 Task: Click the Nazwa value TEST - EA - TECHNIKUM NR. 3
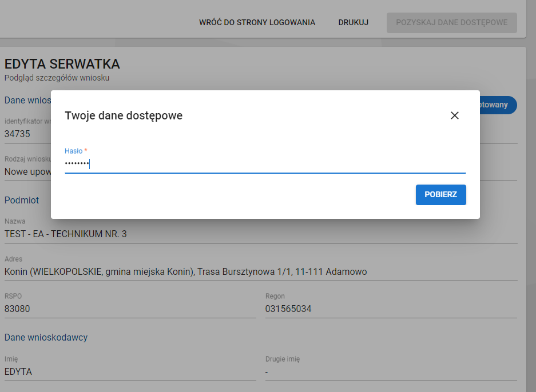(x=66, y=234)
